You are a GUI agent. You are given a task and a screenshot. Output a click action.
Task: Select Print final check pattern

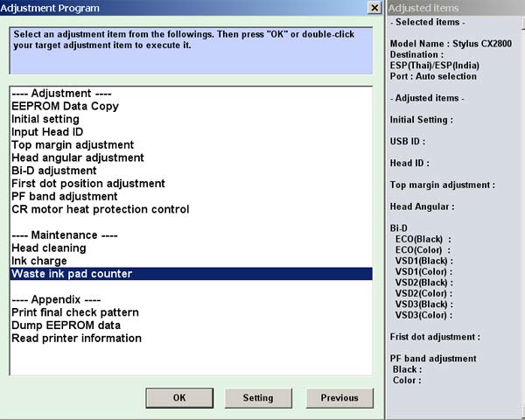pos(75,312)
